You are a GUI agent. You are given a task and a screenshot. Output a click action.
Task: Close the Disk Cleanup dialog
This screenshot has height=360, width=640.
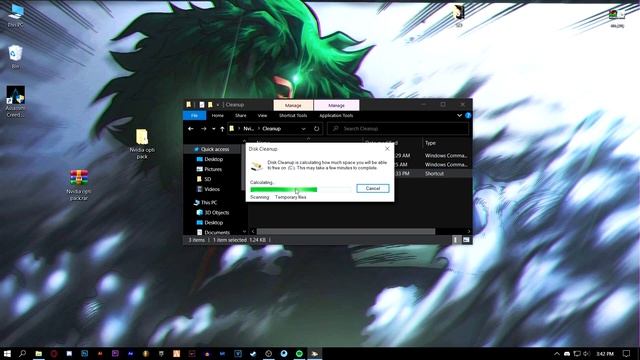(x=387, y=149)
